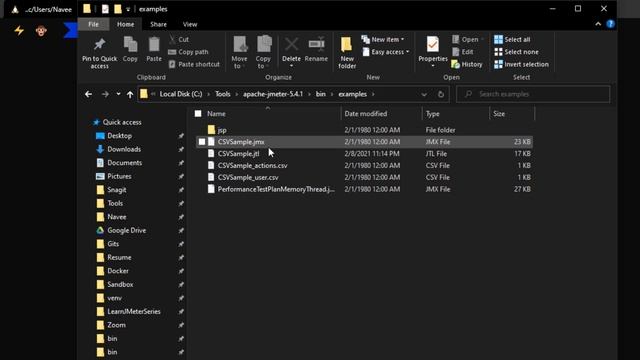The image size is (640, 360).
Task: Switch to the Home tab
Action: (x=125, y=24)
